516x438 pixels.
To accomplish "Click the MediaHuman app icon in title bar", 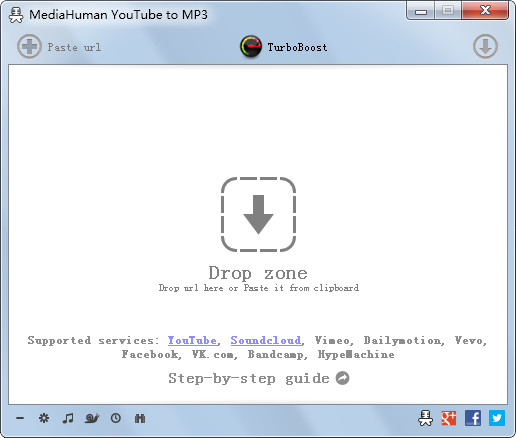I will (x=16, y=15).
